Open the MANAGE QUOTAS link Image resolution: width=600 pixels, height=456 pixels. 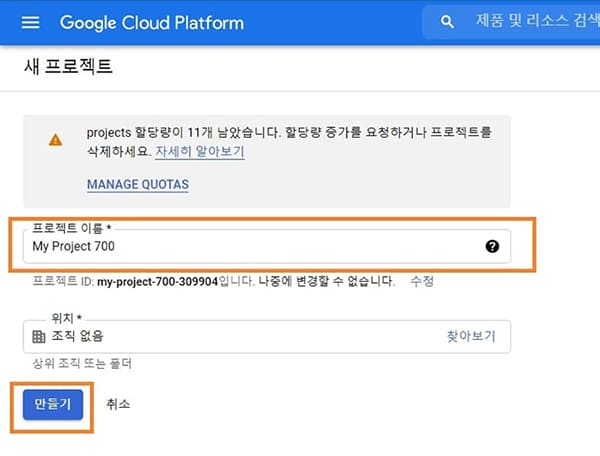pos(138,184)
